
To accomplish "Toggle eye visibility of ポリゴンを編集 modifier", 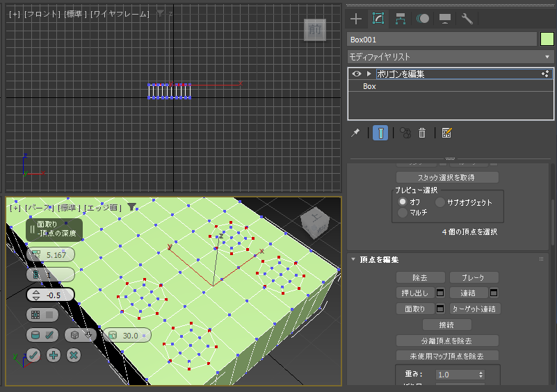I will pyautogui.click(x=357, y=74).
